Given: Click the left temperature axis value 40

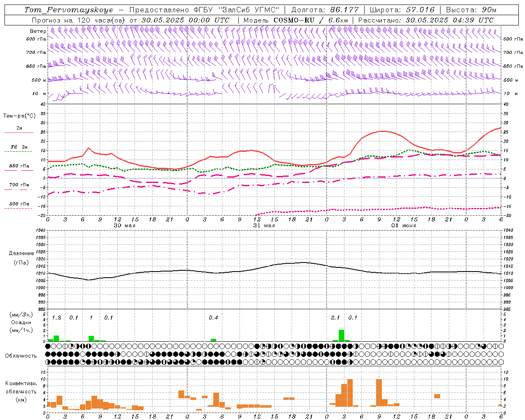Looking at the screenshot, I should tap(43, 104).
